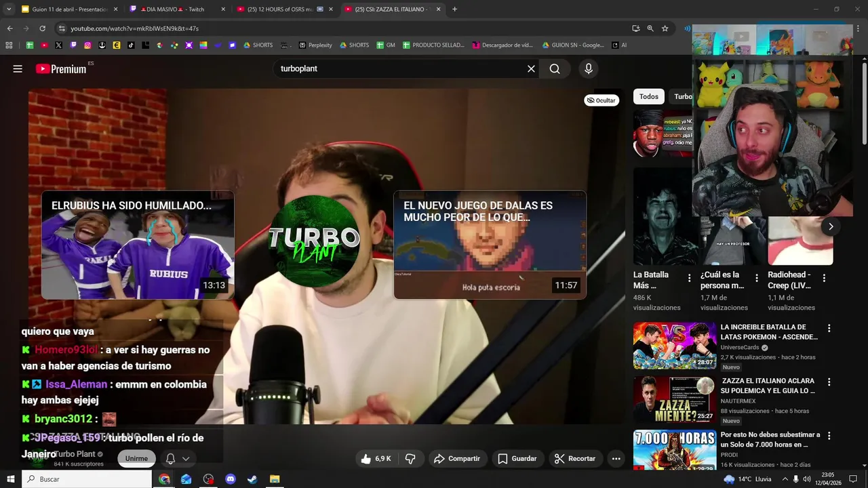Open the YouTube bookmark icon

click(44, 45)
